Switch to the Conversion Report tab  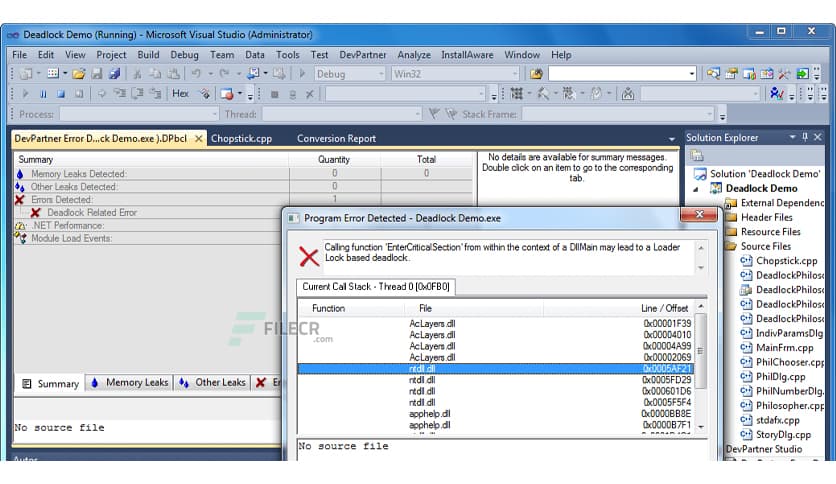336,139
